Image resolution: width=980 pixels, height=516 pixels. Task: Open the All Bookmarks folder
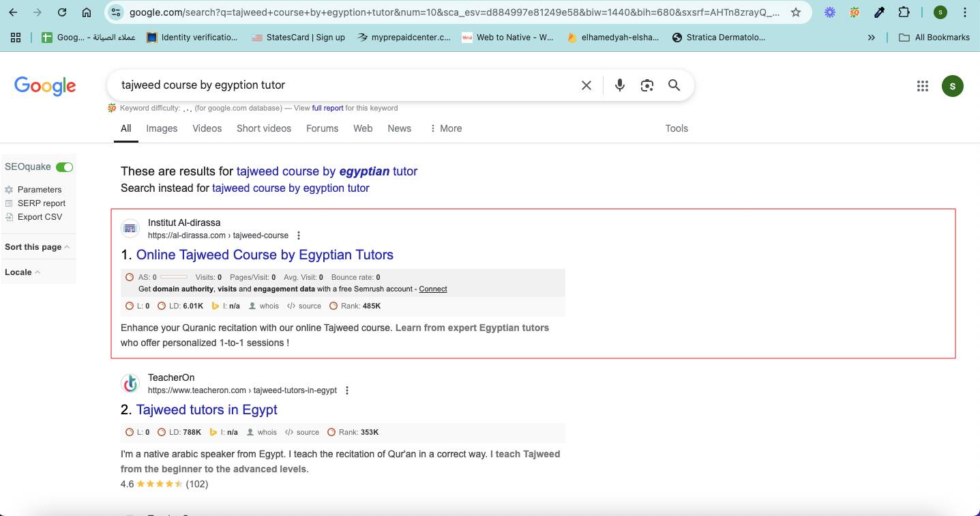[934, 38]
